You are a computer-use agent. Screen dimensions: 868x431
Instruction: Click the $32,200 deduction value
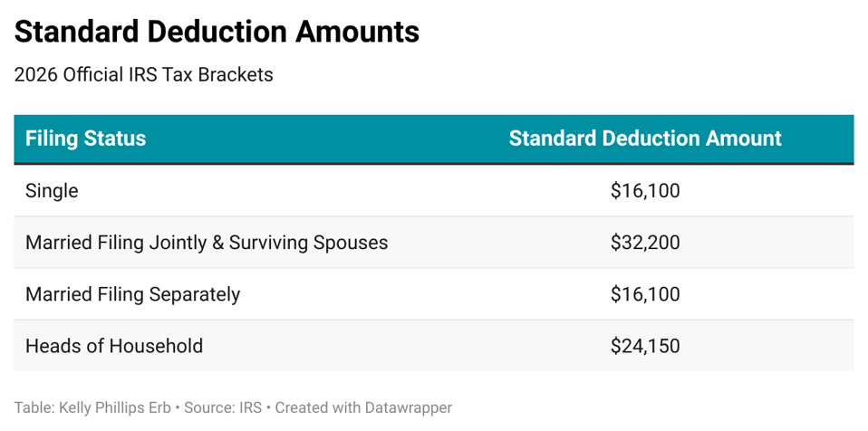coord(644,243)
